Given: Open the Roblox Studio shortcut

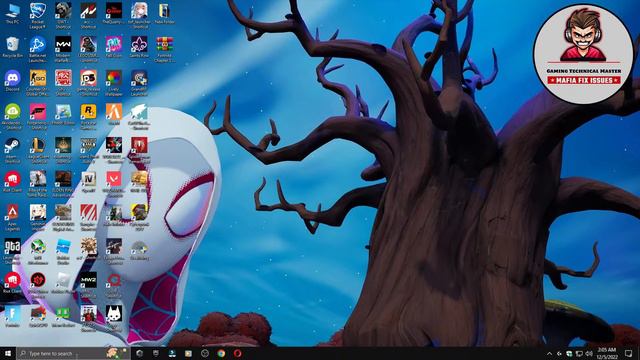Looking at the screenshot, I should [x=63, y=251].
